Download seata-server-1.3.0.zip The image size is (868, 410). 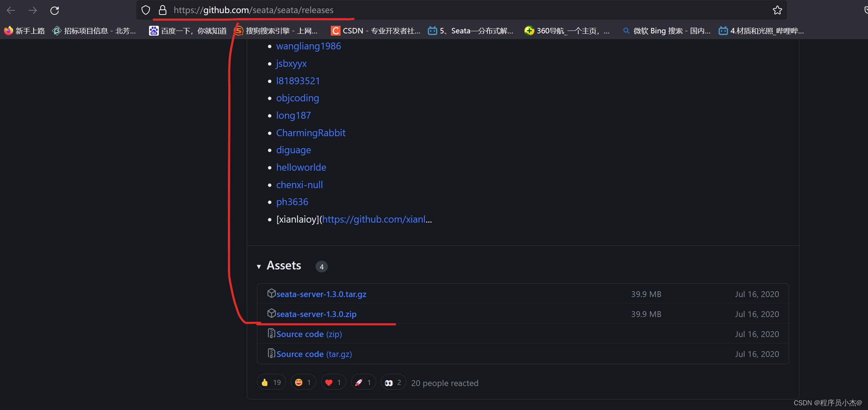coord(316,314)
